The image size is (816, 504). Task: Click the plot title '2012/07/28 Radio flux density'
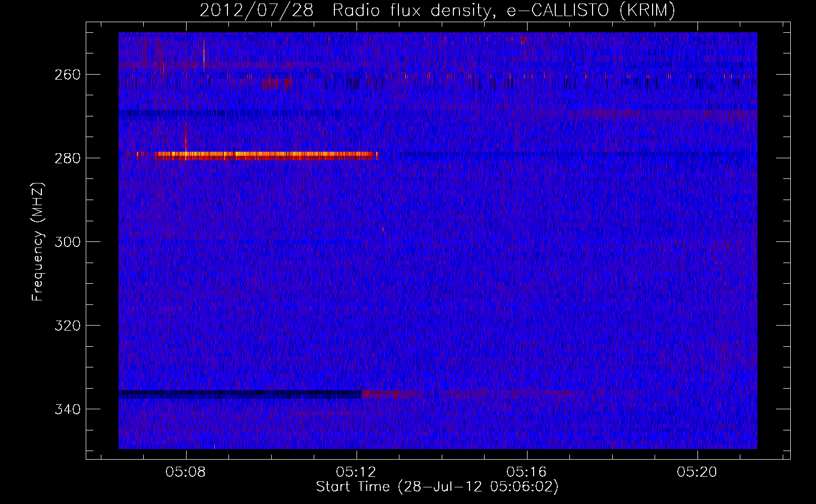(x=437, y=10)
